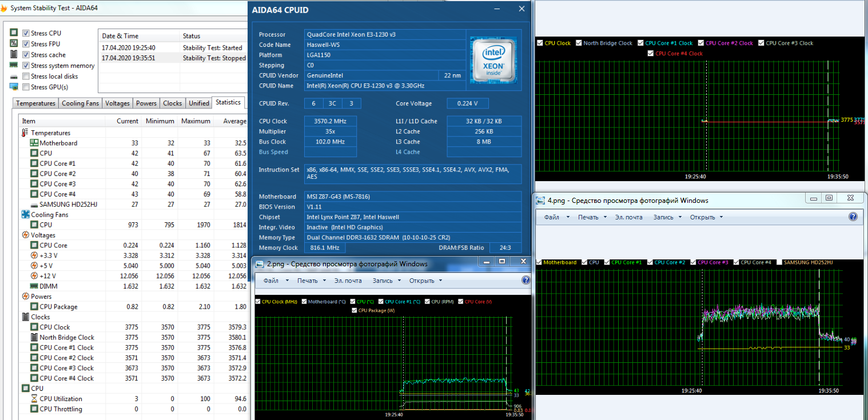Click the icon next to +3.3 V
Viewport: 868px width, 420px height.
point(34,255)
